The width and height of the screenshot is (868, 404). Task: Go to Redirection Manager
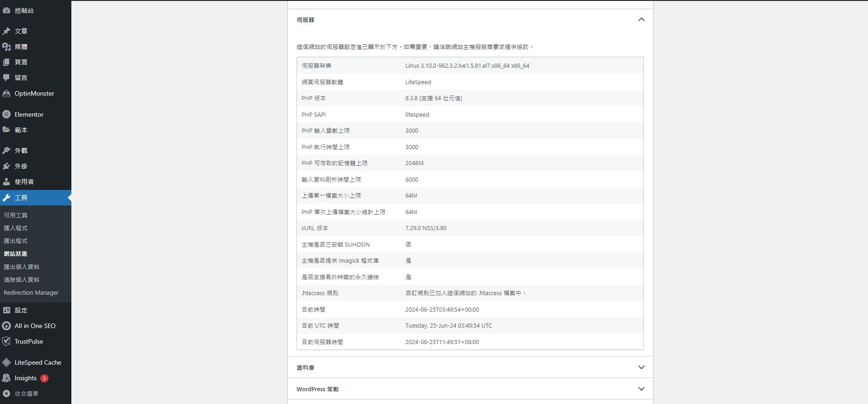point(31,293)
